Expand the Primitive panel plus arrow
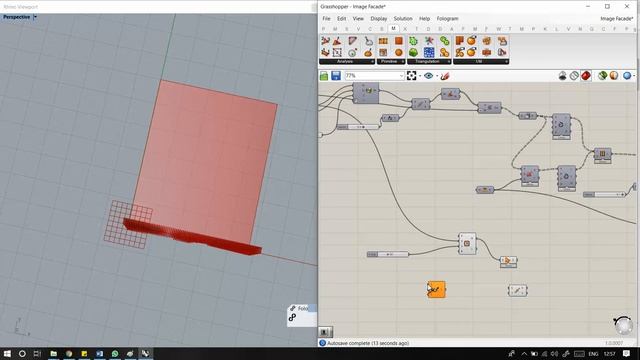This screenshot has width=640, height=360. [x=403, y=62]
